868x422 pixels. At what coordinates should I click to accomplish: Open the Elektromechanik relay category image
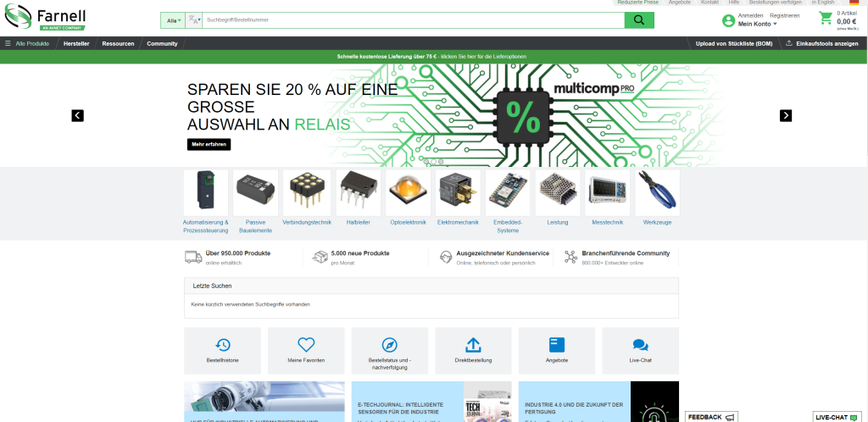(458, 192)
